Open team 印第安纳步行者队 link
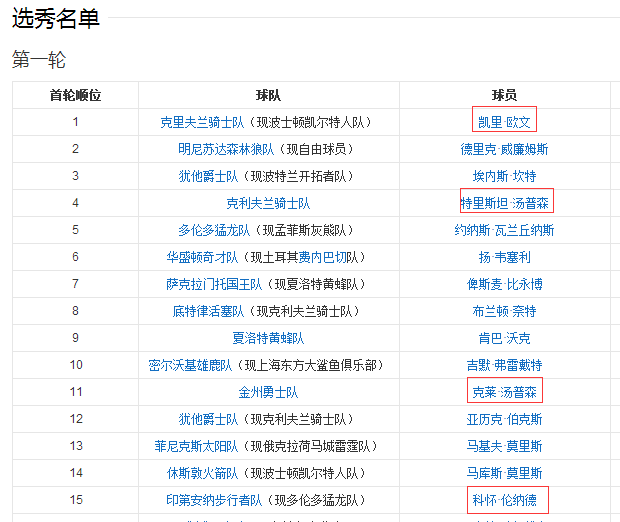This screenshot has width=620, height=522. [214, 500]
